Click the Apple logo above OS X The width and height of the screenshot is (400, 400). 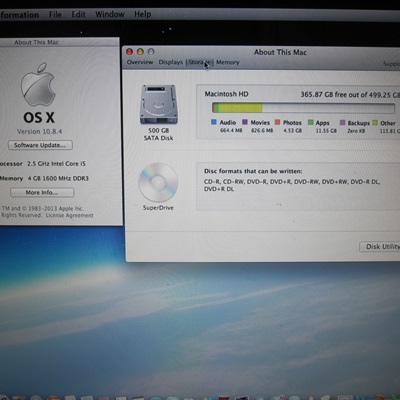pos(38,84)
